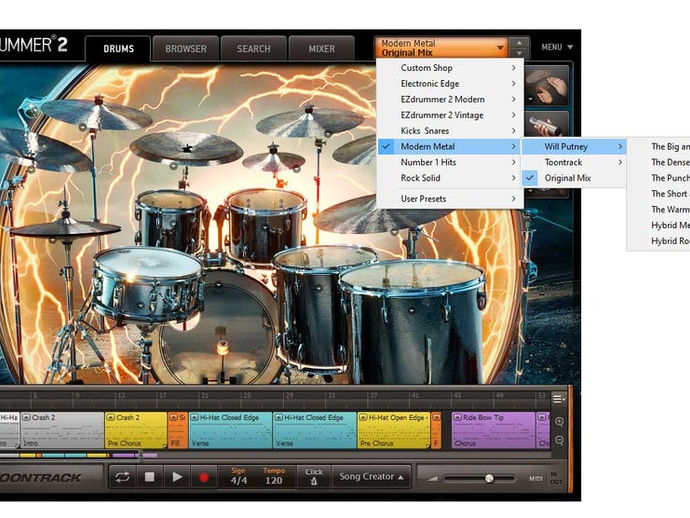Open the MENU dropdown
Viewport: 690px width, 518px height.
tap(557, 47)
